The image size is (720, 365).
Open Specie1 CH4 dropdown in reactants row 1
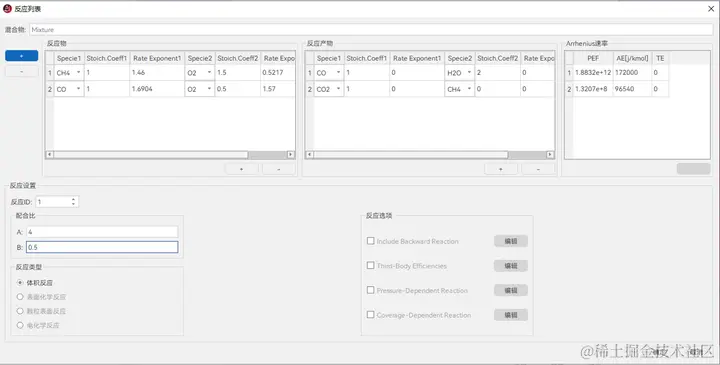(x=69, y=73)
